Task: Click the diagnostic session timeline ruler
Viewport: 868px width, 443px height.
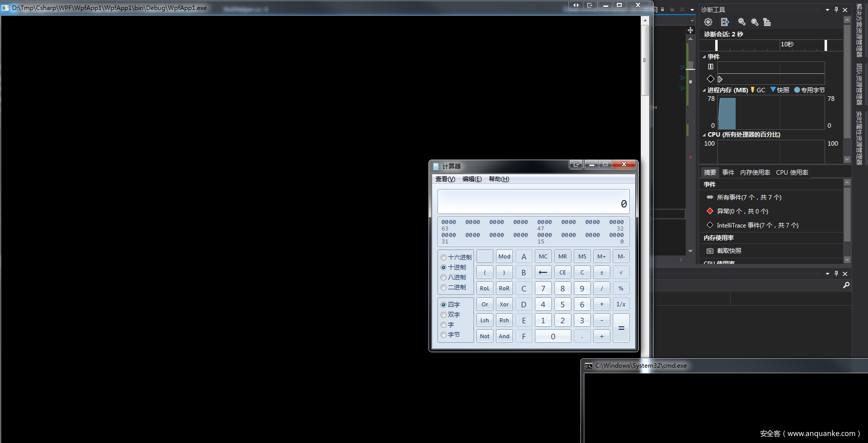Action: (771, 45)
